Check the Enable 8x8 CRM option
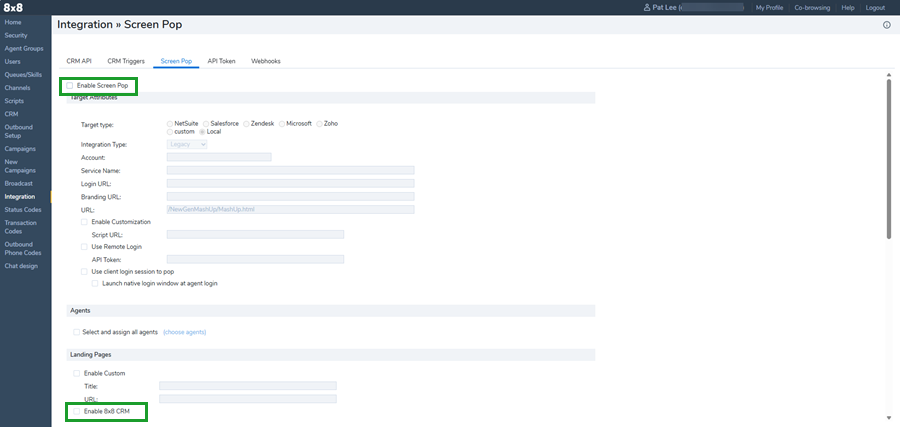The width and height of the screenshot is (900, 427). tap(76, 411)
